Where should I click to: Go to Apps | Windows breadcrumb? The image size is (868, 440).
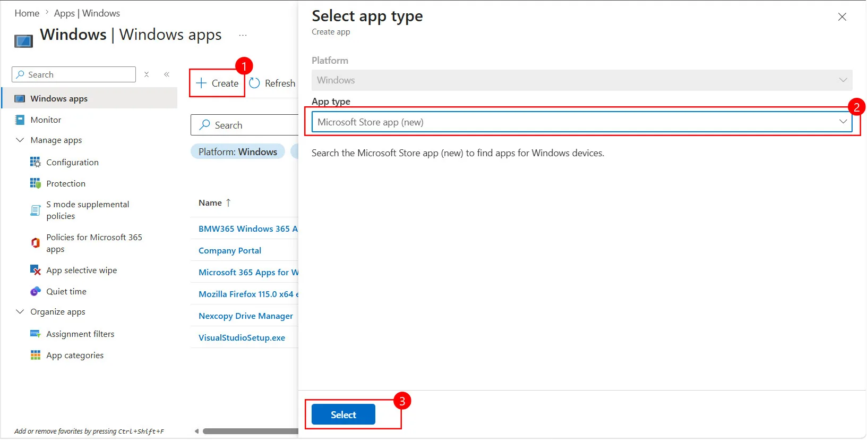pyautogui.click(x=87, y=13)
